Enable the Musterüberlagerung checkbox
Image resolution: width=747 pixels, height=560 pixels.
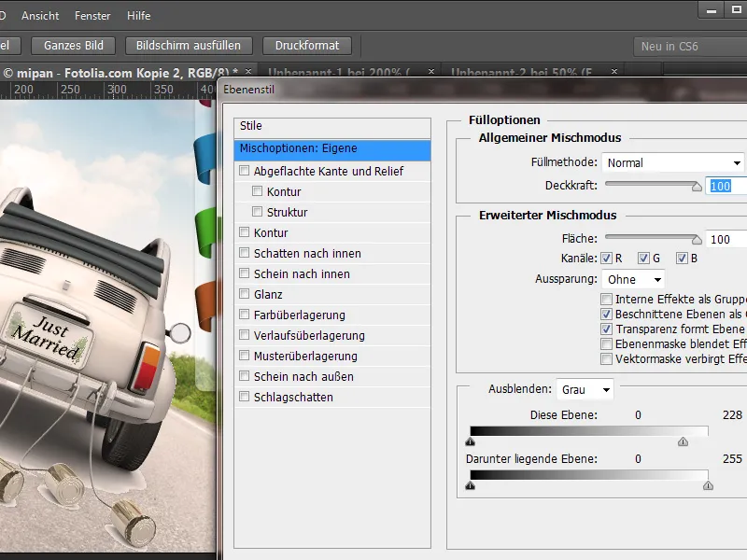[x=244, y=356]
